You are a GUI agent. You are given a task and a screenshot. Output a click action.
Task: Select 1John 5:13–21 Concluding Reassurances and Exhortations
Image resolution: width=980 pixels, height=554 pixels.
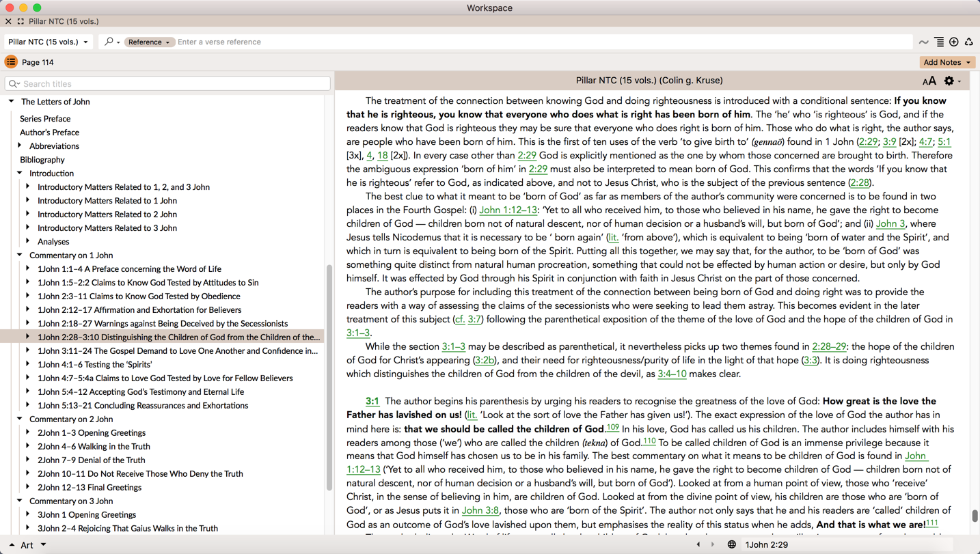coord(143,406)
